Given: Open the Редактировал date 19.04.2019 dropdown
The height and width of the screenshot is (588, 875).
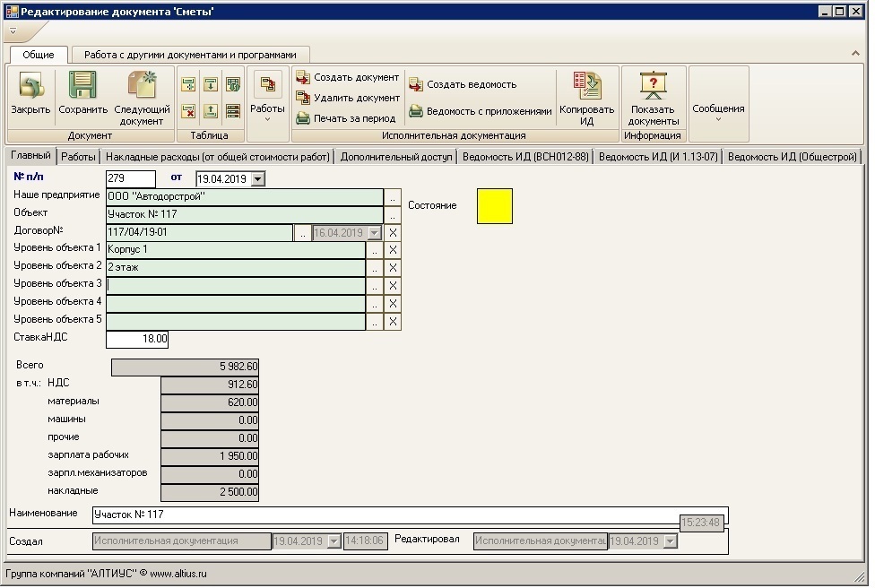Looking at the screenshot, I should 671,541.
